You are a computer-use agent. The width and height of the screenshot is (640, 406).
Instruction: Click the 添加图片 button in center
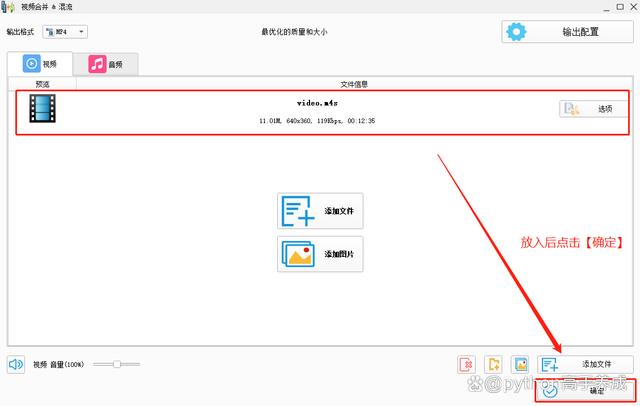(x=320, y=254)
